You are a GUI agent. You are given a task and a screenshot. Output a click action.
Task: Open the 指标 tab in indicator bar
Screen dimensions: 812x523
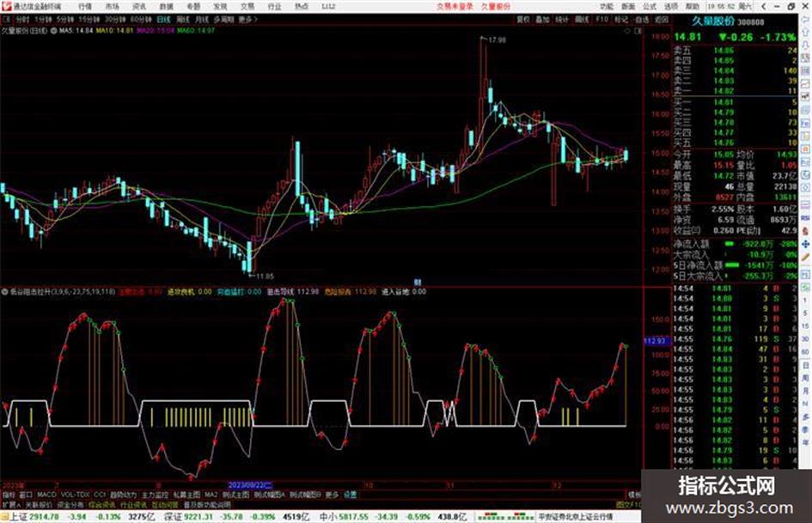(9, 495)
